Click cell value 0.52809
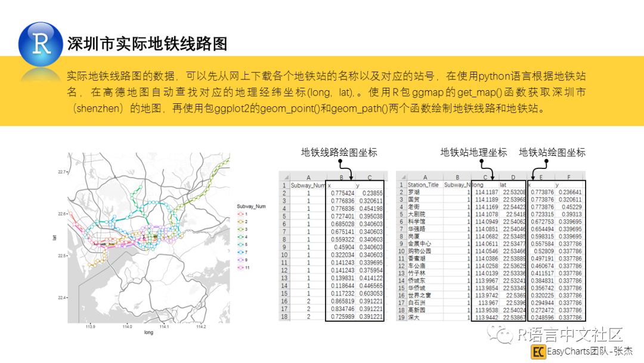Viewport: 644px width, 363px height. click(x=541, y=251)
